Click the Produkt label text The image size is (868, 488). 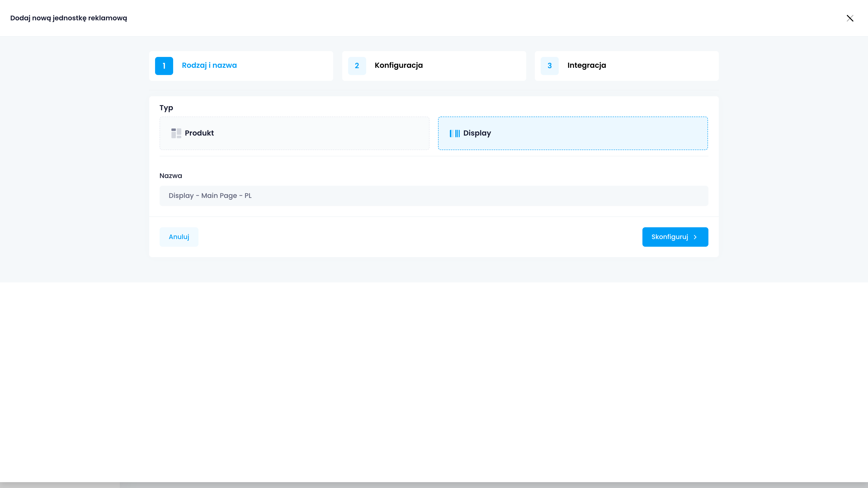[x=199, y=133]
